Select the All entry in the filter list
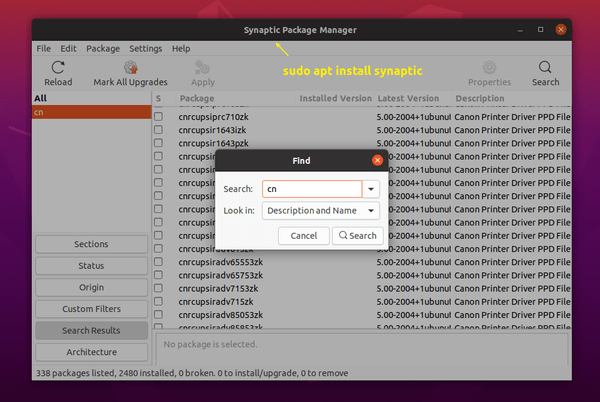 (91, 98)
